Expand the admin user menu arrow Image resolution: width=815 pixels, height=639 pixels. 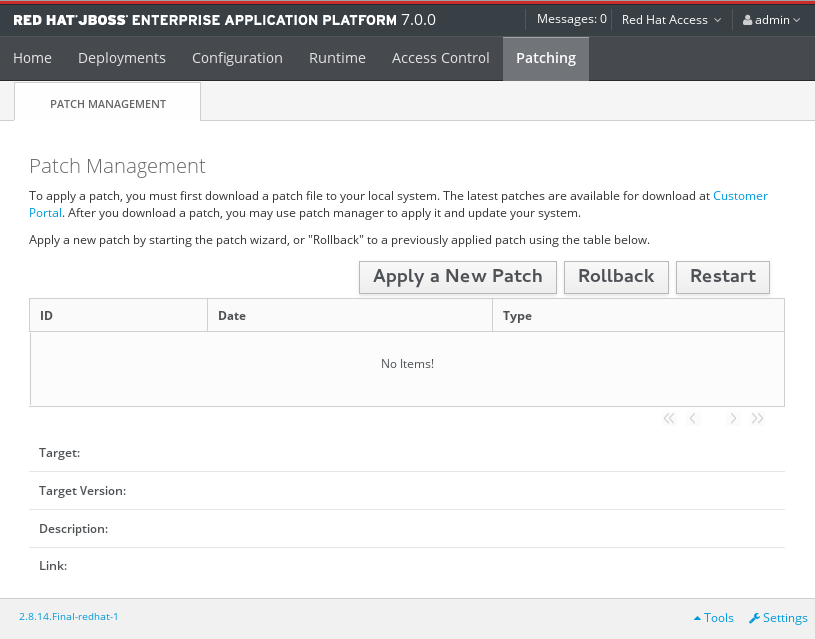(796, 20)
